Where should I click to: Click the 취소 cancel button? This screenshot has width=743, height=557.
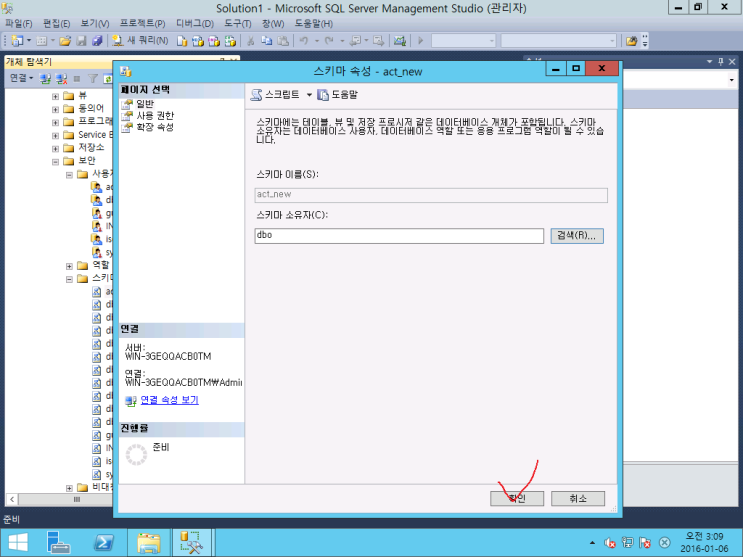click(578, 498)
